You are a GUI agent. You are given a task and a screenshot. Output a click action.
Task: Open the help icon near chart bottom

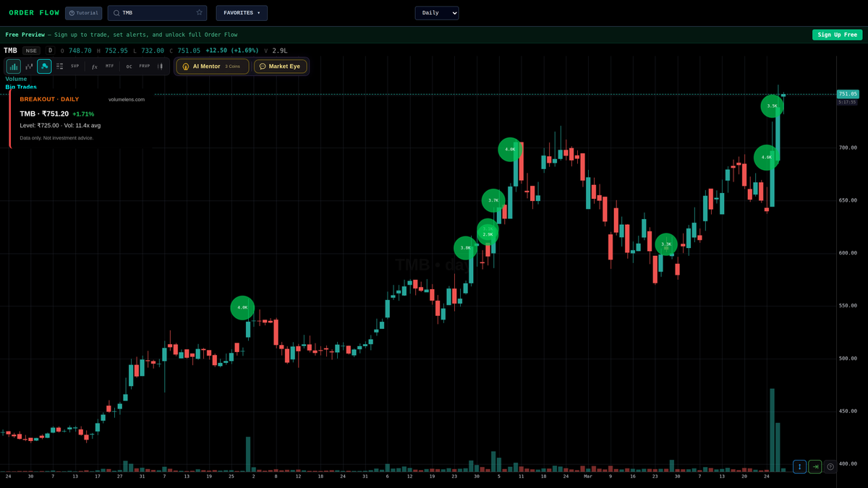point(831,466)
